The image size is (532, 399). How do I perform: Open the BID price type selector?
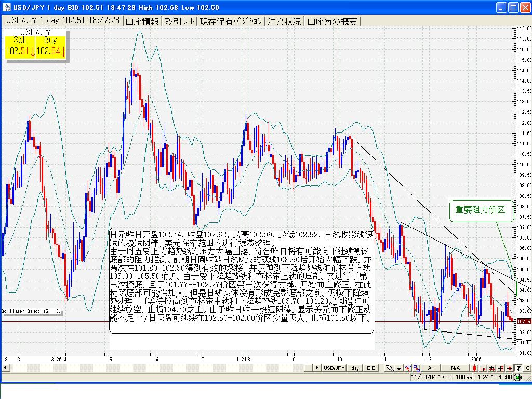point(371,368)
